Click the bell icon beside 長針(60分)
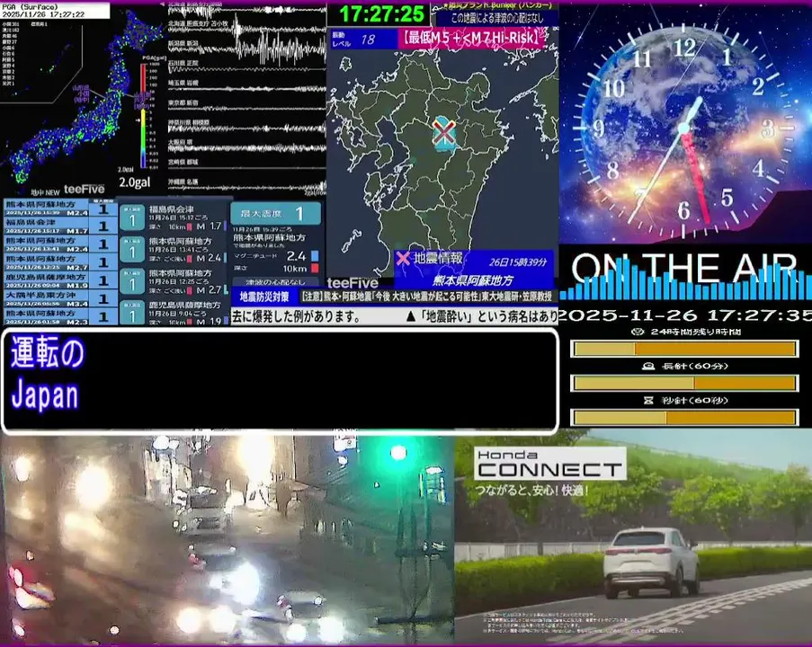 click(x=647, y=366)
